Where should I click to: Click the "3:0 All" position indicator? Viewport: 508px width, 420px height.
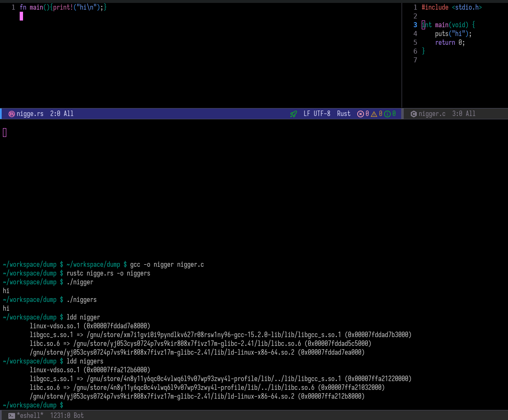464,113
